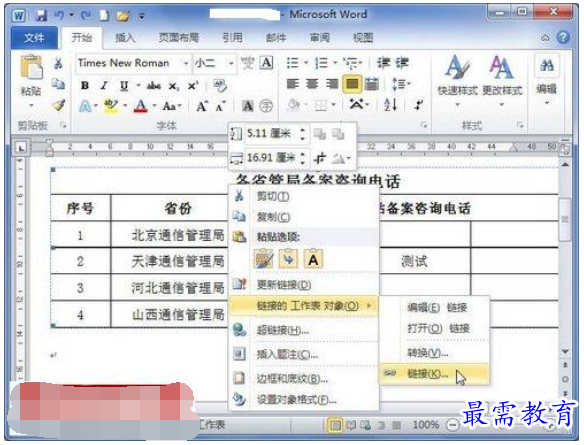Click the Decrease Indent icon
Image resolution: width=584 pixels, height=445 pixels.
(383, 63)
